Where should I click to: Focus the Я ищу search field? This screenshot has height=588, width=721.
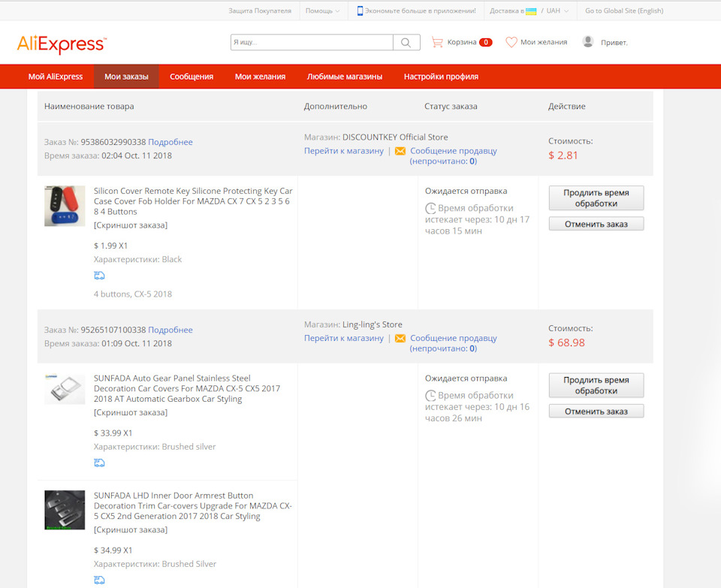point(312,42)
